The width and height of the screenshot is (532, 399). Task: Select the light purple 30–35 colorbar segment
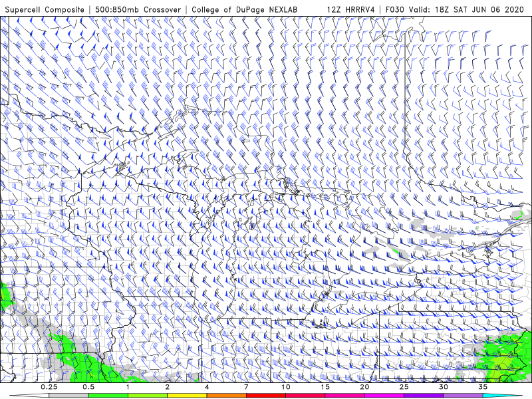463,396
